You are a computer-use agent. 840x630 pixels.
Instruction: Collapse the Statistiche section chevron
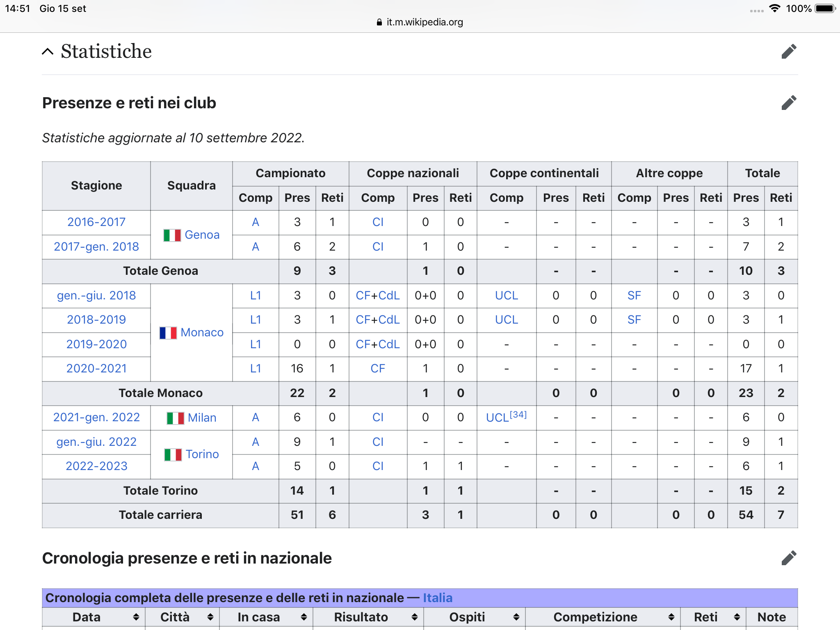pyautogui.click(x=48, y=52)
